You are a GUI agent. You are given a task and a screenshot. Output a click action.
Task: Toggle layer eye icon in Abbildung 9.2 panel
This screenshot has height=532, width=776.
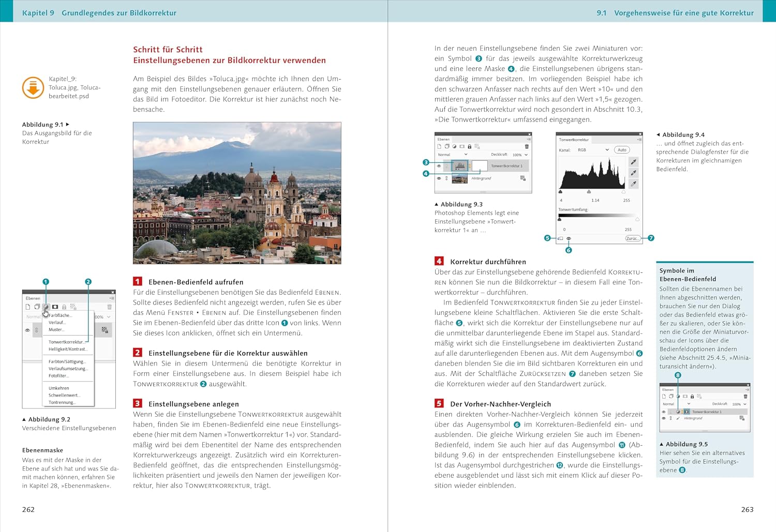(27, 330)
